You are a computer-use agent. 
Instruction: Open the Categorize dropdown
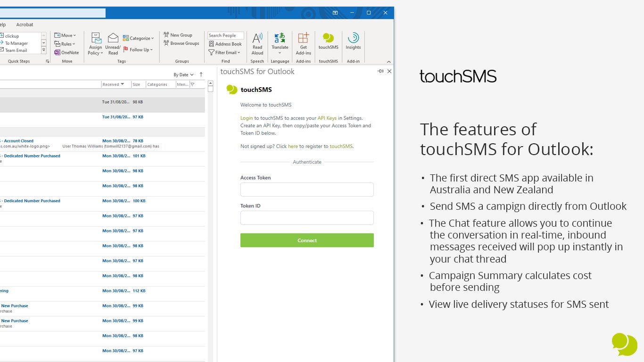[x=138, y=38]
